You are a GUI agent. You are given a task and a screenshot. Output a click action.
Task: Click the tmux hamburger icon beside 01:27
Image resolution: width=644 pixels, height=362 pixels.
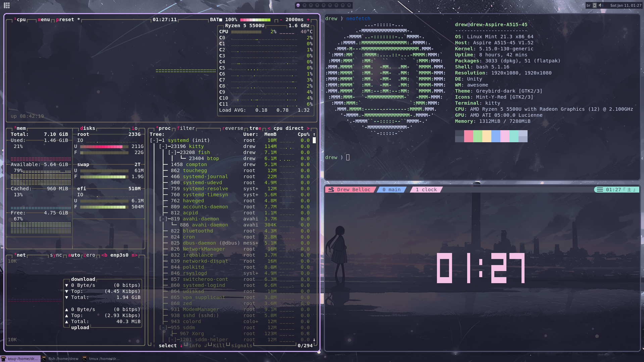600,190
